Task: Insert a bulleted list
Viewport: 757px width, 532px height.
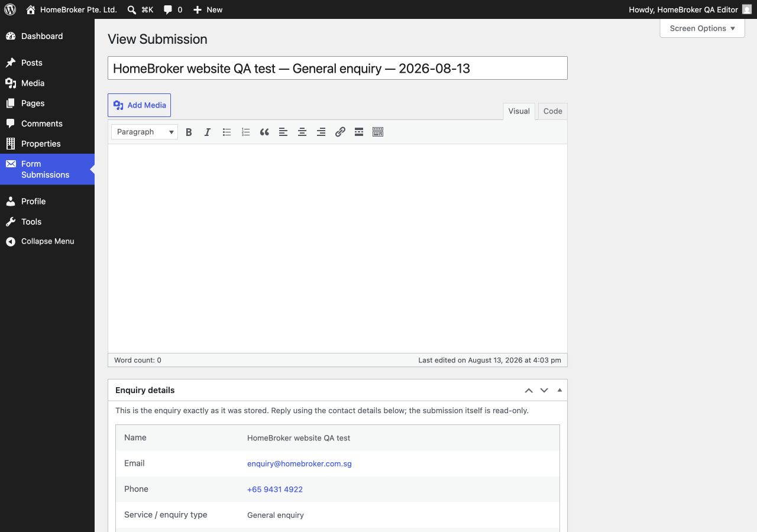Action: (227, 132)
